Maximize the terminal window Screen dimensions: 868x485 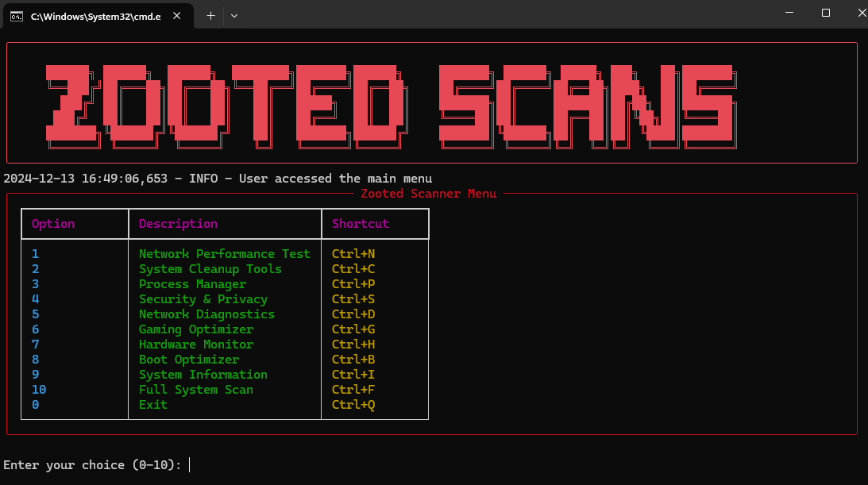pyautogui.click(x=826, y=13)
